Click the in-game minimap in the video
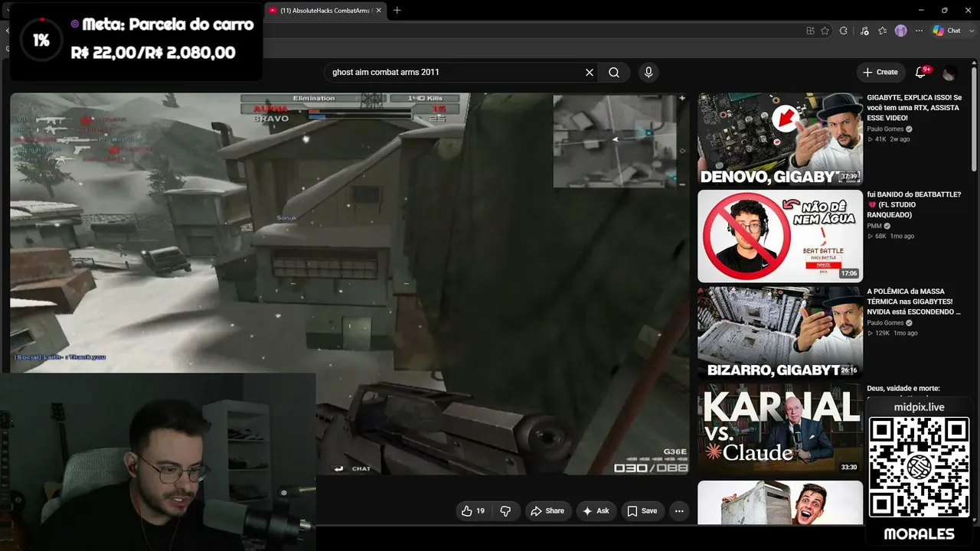Image resolution: width=980 pixels, height=551 pixels. [615, 142]
